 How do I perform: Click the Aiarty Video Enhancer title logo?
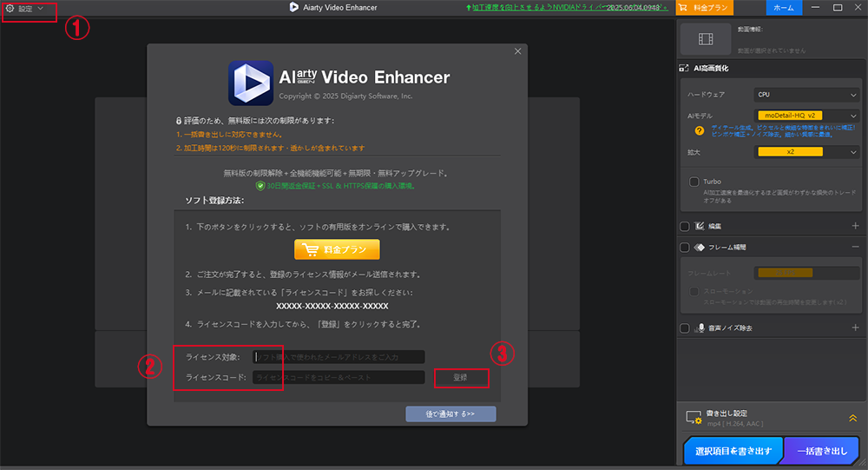[x=293, y=7]
